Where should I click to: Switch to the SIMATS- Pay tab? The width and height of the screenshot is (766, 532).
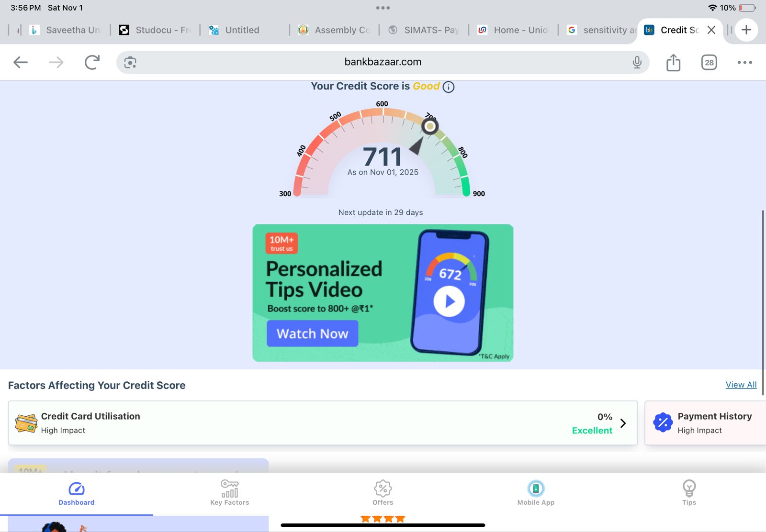(424, 30)
